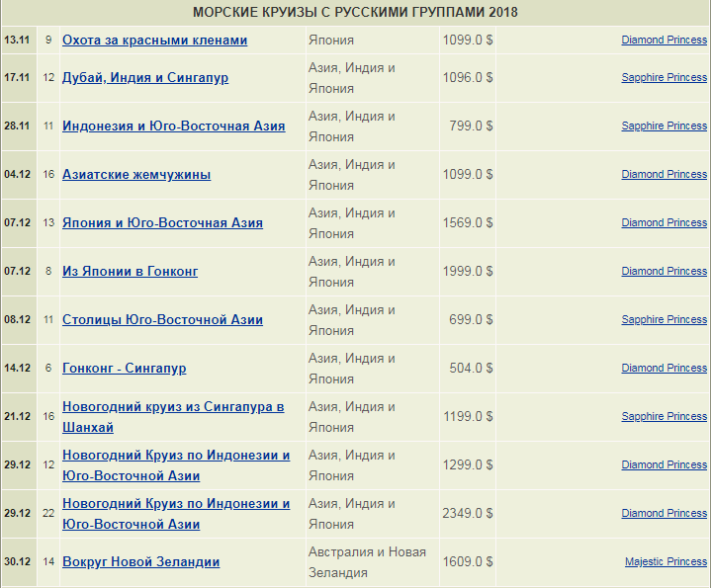
Task: Click the duration '9' days cell
Action: coord(48,41)
